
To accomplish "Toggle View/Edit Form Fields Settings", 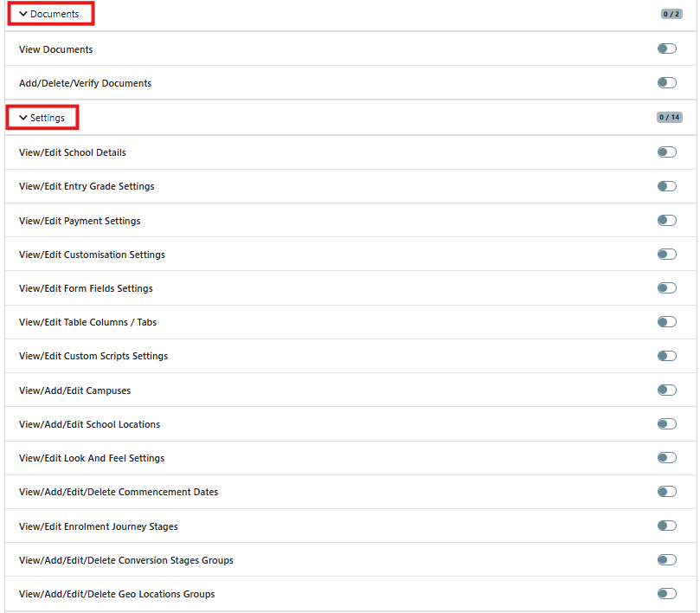I will point(666,288).
